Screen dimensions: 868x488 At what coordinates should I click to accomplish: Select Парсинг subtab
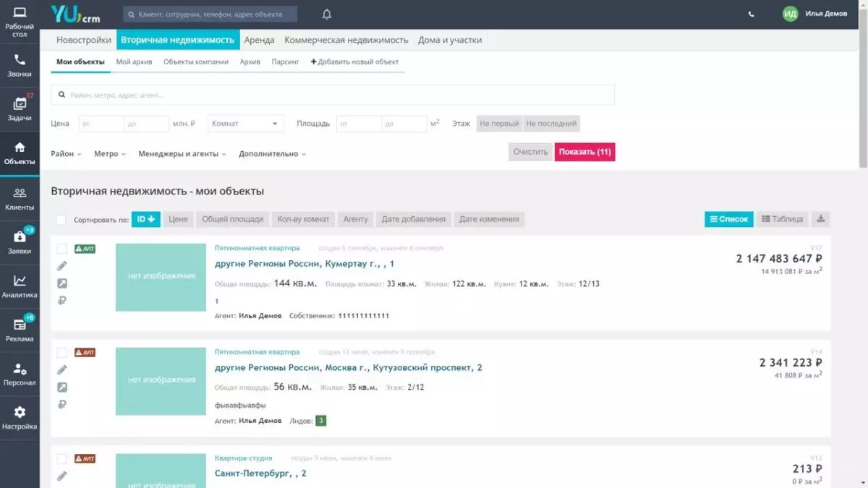point(285,62)
